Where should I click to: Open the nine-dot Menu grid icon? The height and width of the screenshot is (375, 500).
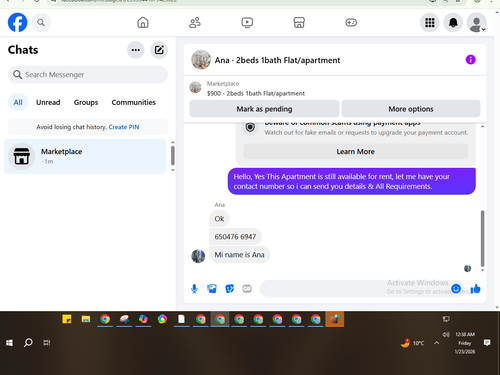pyautogui.click(x=430, y=22)
